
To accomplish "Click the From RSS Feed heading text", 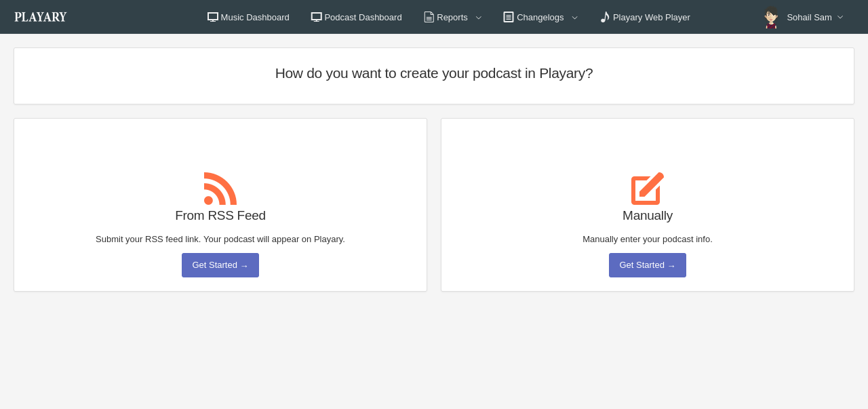I will (x=220, y=216).
